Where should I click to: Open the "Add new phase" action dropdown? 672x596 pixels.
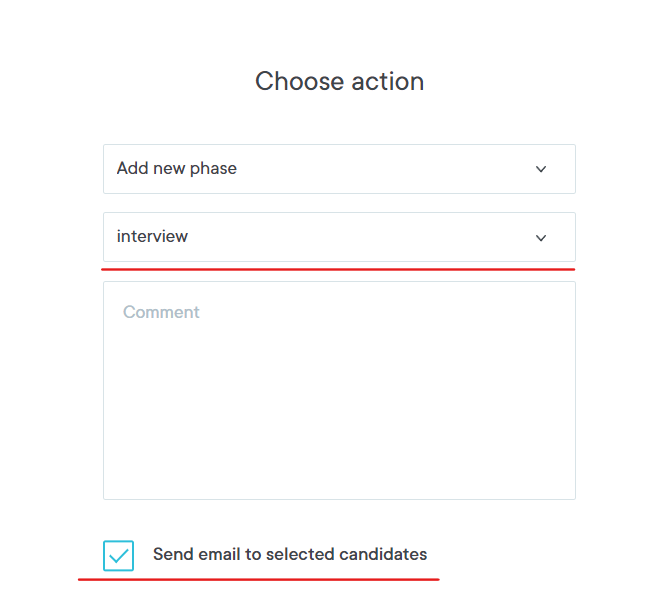click(x=339, y=169)
